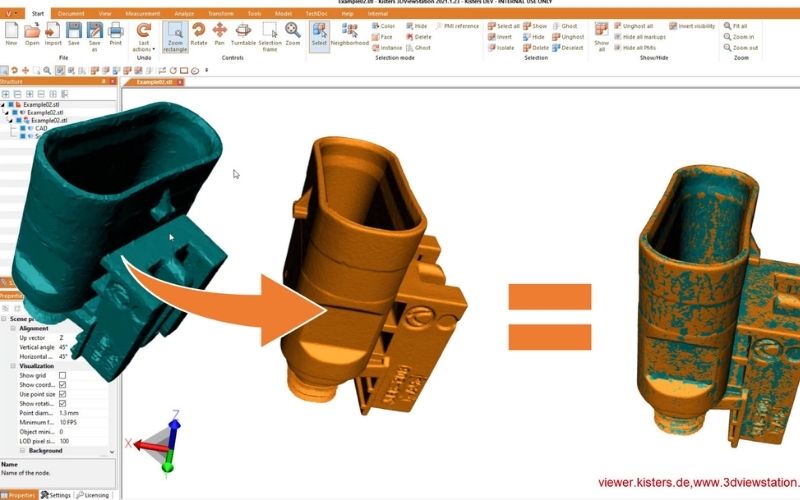Open the TechDoc ribbon tab
This screenshot has height=500, width=800.
(316, 14)
